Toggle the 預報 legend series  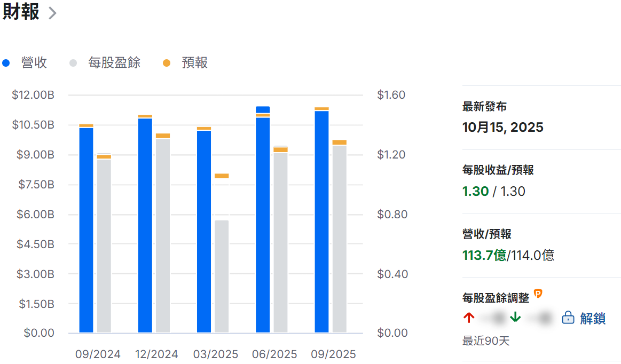[194, 63]
